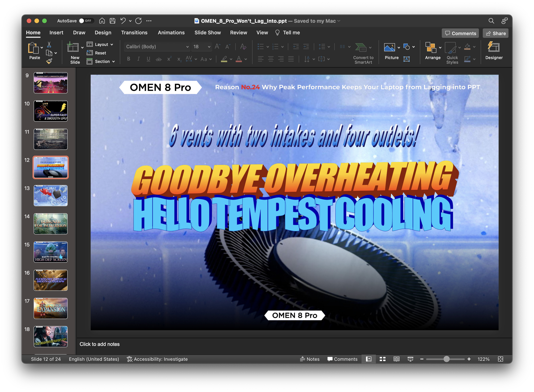Screen dimensions: 534x392
Task: Toggle Superscript formatting
Action: pyautogui.click(x=169, y=59)
